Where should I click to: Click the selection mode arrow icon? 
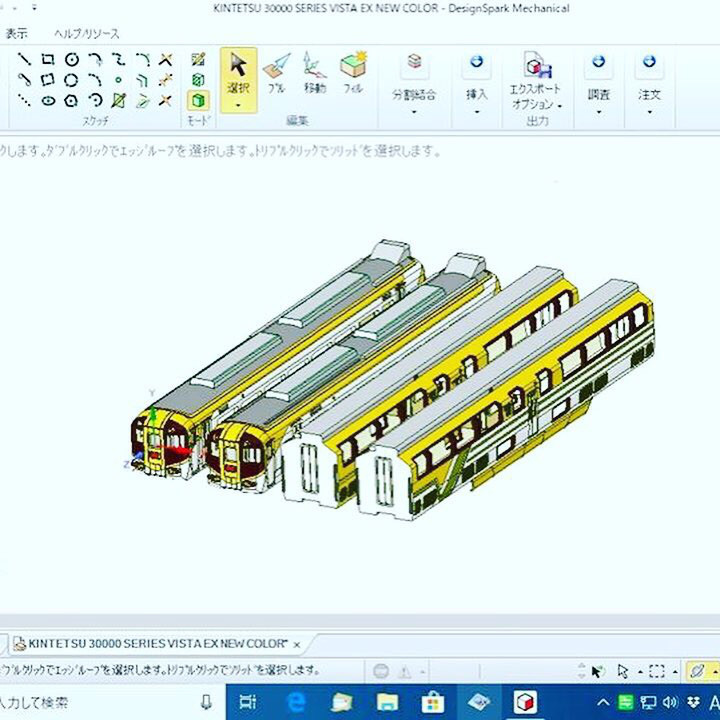pyautogui.click(x=623, y=671)
